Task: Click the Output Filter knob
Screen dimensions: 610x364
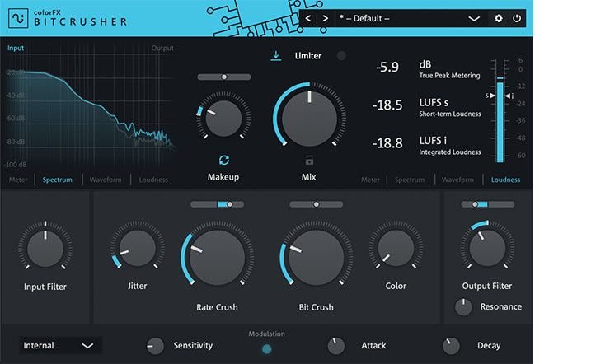Action: click(487, 248)
